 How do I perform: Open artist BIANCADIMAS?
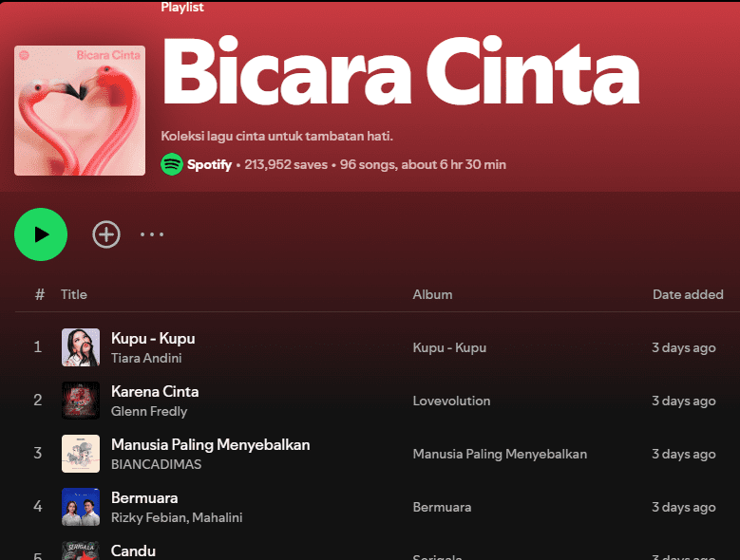156,465
